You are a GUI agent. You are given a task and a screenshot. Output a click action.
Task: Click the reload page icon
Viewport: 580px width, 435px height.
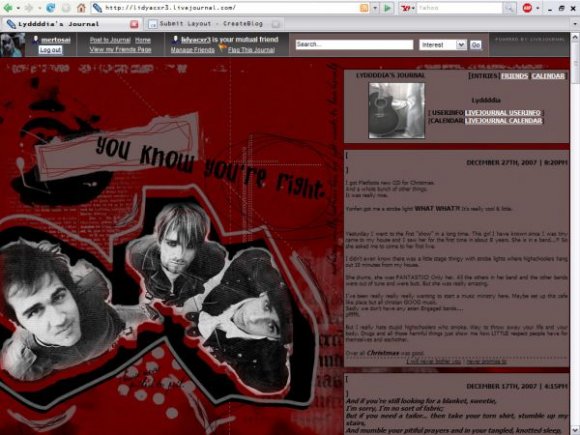[x=51, y=7]
